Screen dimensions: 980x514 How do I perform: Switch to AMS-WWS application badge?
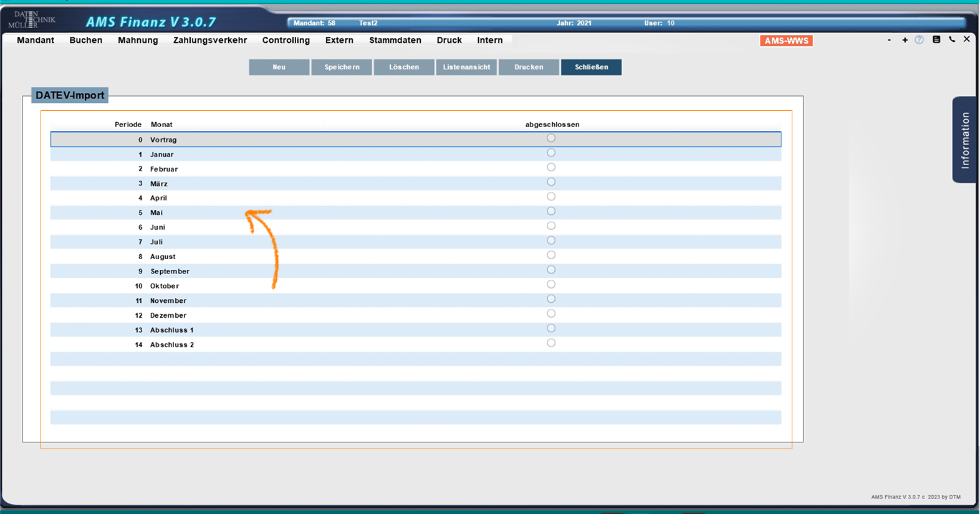coord(786,40)
